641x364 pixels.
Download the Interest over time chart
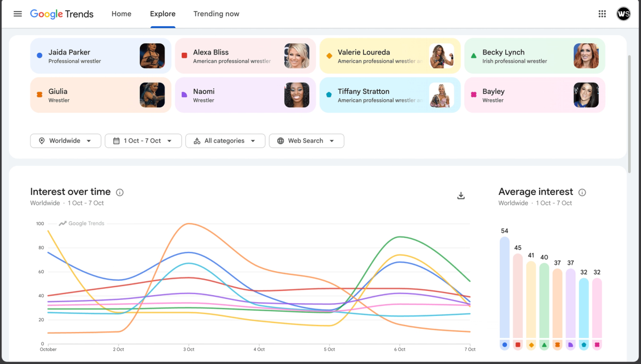pyautogui.click(x=461, y=196)
